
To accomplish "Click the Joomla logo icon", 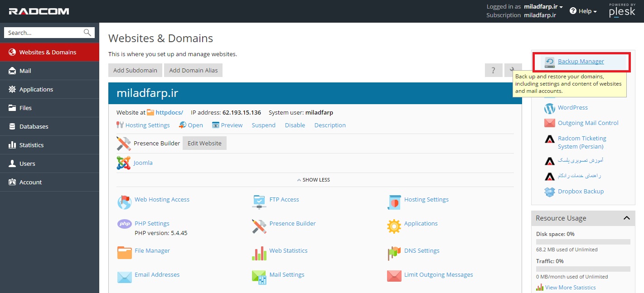I will tap(123, 163).
